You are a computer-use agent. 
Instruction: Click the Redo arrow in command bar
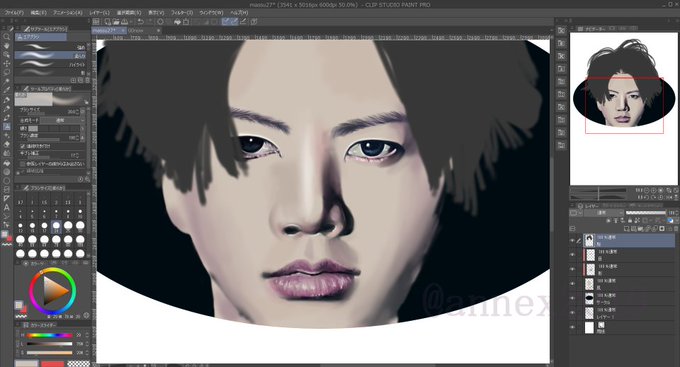pos(149,21)
